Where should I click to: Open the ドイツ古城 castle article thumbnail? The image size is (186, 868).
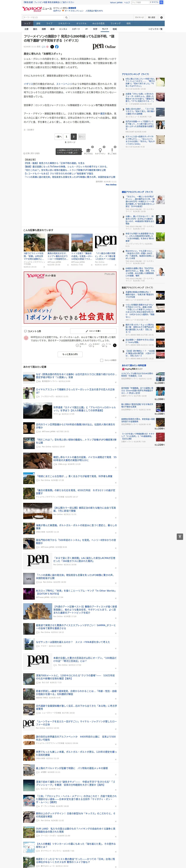82,243
